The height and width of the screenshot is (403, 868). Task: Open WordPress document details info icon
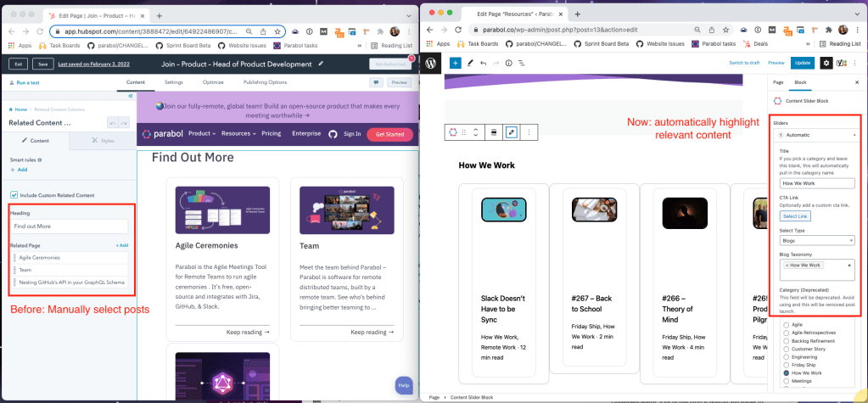tap(508, 63)
